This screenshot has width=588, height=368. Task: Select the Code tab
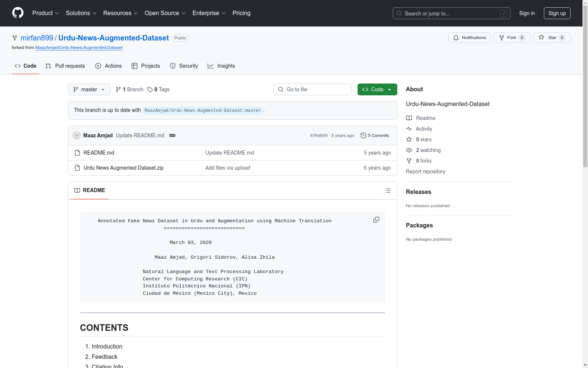coord(26,66)
